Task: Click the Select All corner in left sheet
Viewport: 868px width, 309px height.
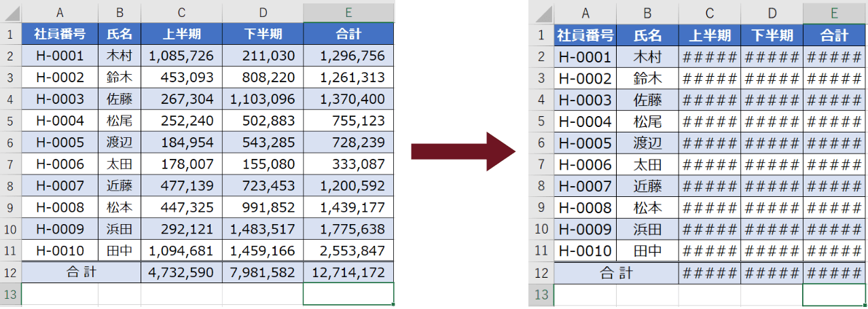Action: (x=10, y=12)
